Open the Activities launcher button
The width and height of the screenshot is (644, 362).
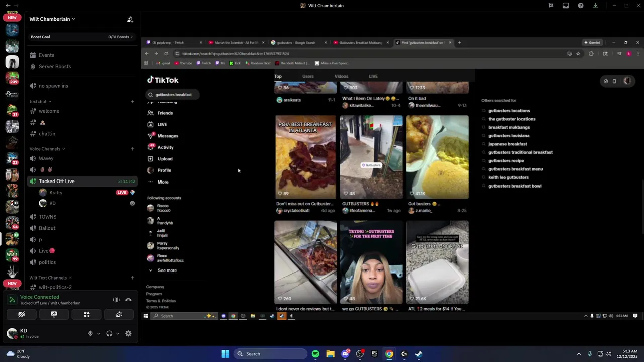(87, 314)
